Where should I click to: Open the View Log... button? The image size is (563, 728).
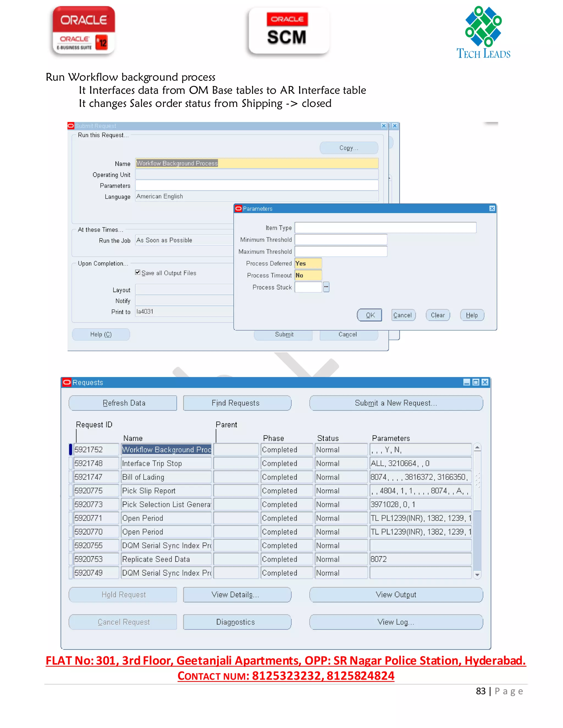pyautogui.click(x=396, y=622)
